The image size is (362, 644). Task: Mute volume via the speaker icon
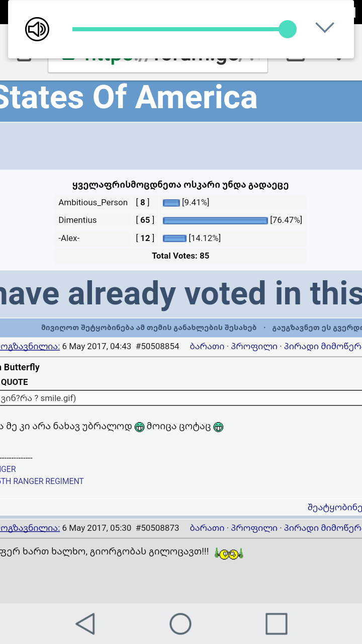(x=37, y=29)
